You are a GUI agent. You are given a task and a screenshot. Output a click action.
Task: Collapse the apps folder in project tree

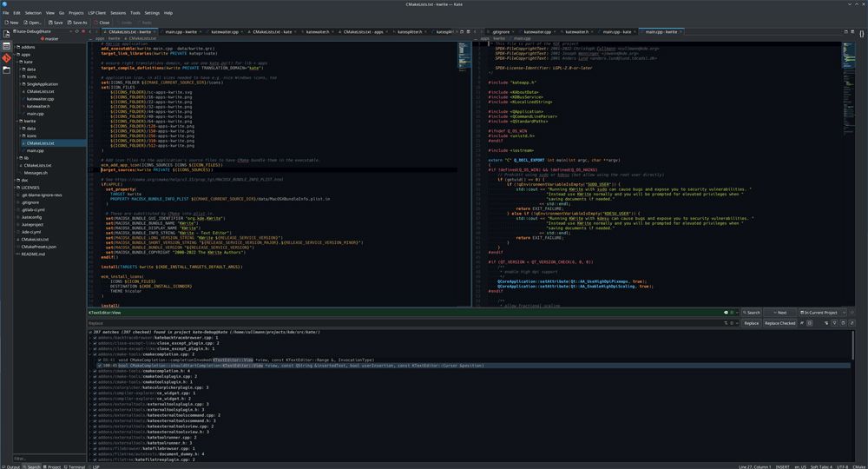15,54
